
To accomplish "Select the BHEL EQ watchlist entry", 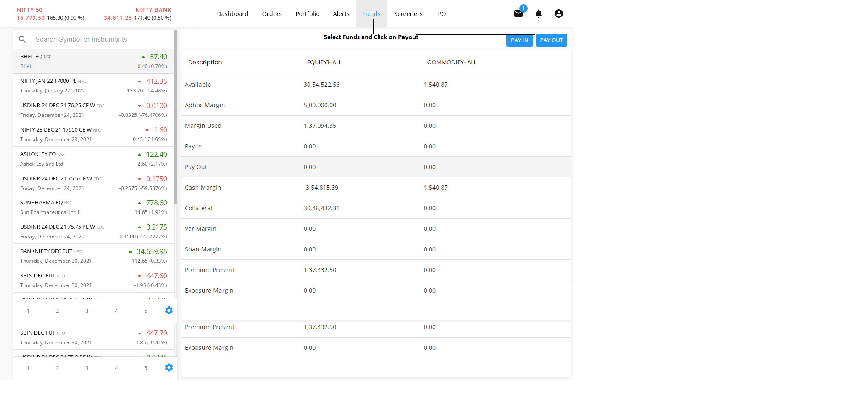I will [93, 61].
